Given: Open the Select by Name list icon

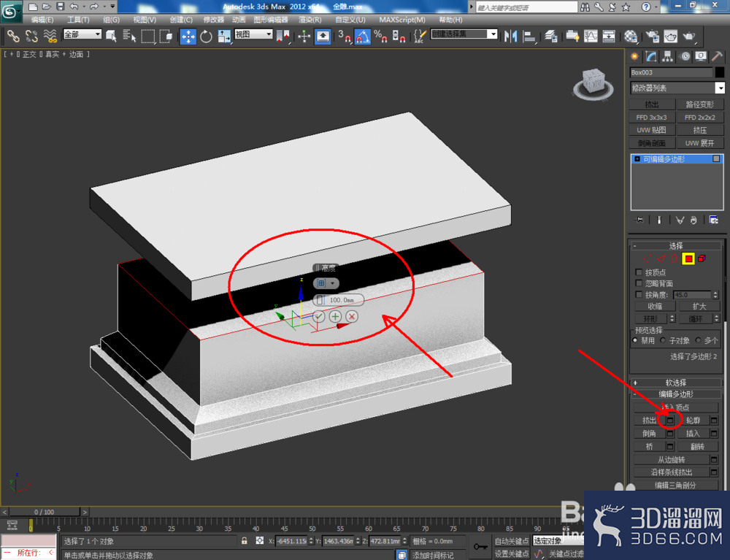Looking at the screenshot, I should [129, 36].
